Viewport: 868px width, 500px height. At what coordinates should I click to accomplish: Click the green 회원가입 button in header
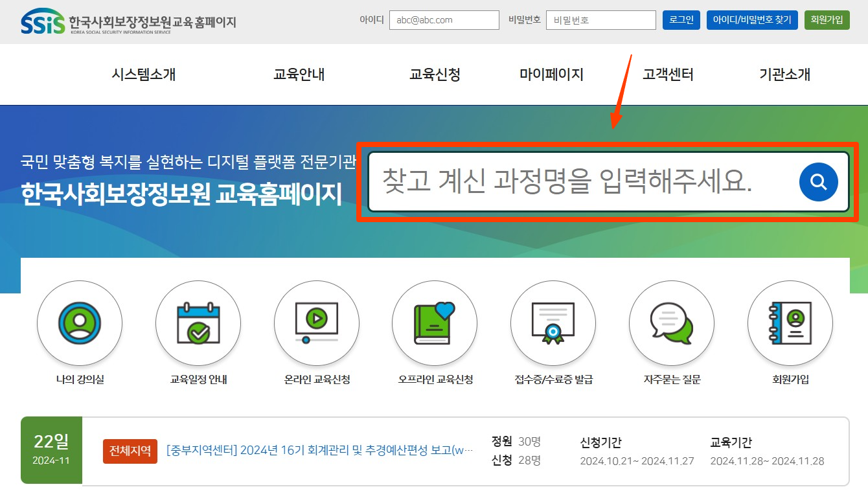(x=827, y=19)
